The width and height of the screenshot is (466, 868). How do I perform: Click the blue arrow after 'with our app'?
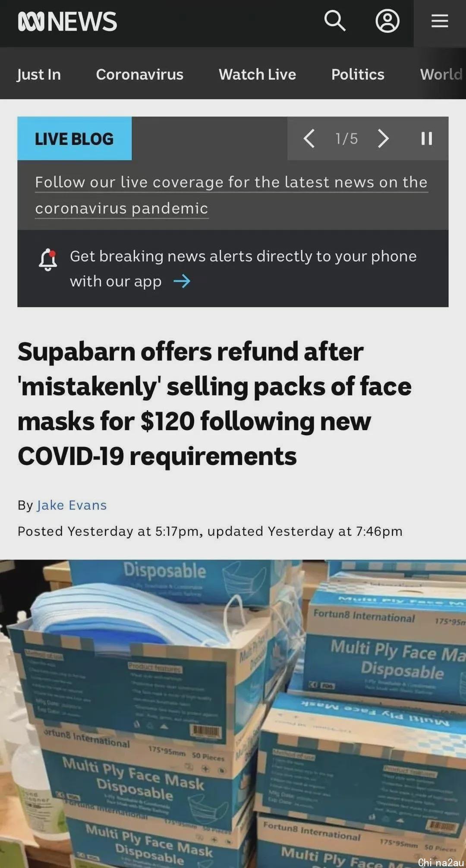[182, 281]
